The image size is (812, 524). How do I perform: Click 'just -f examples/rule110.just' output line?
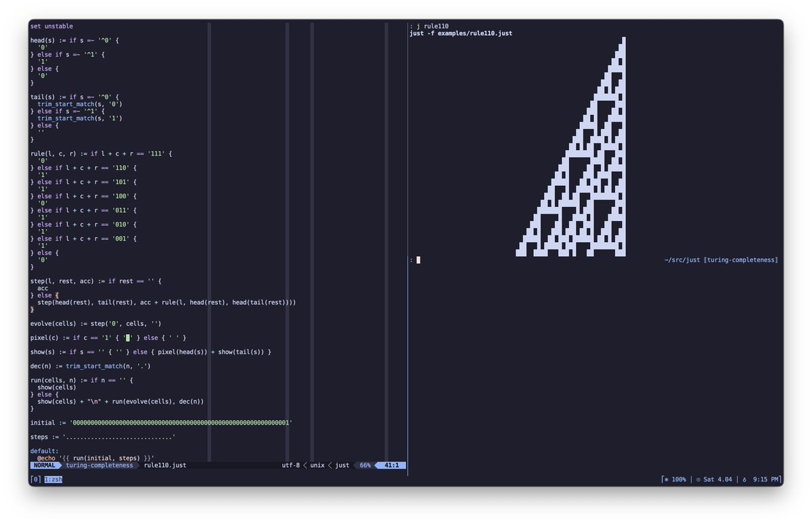click(461, 33)
